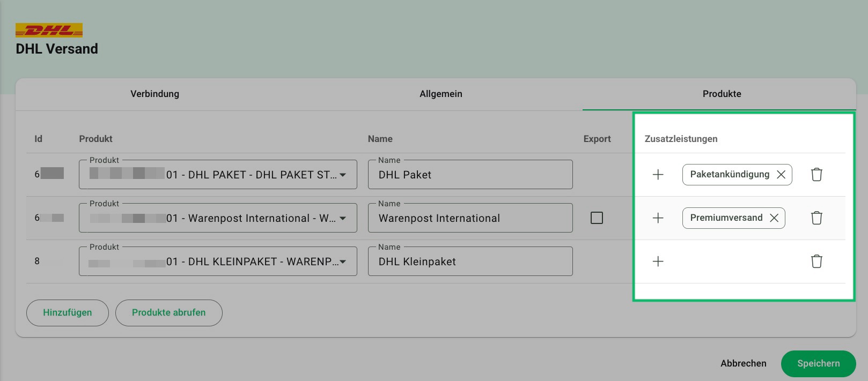
Task: Open the Warenpost International product dropdown
Action: pos(218,218)
